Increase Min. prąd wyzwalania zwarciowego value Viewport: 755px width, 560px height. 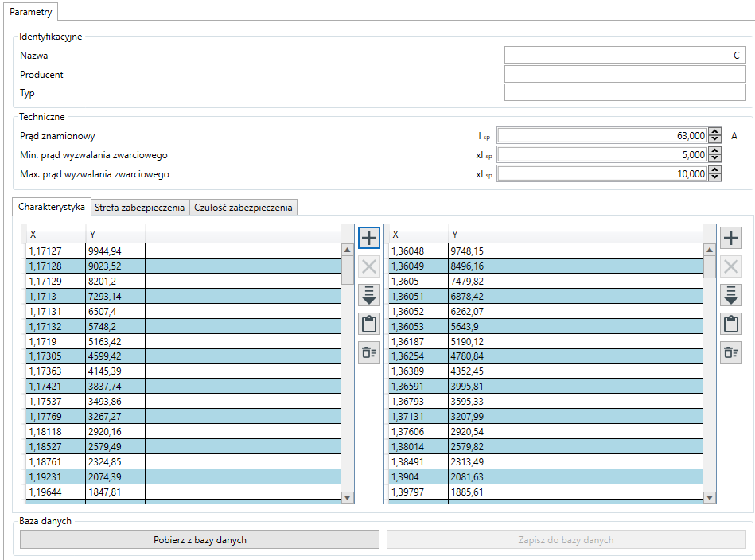pyautogui.click(x=715, y=150)
